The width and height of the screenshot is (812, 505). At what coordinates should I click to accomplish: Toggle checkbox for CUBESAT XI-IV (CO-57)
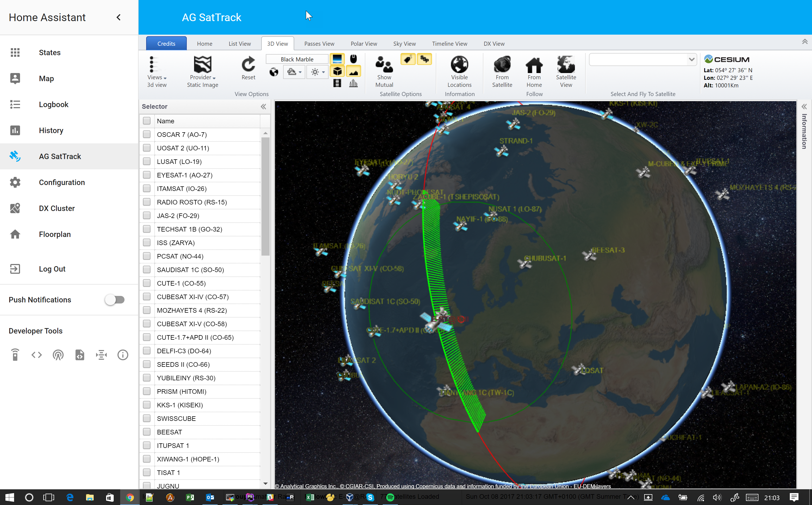(x=147, y=297)
